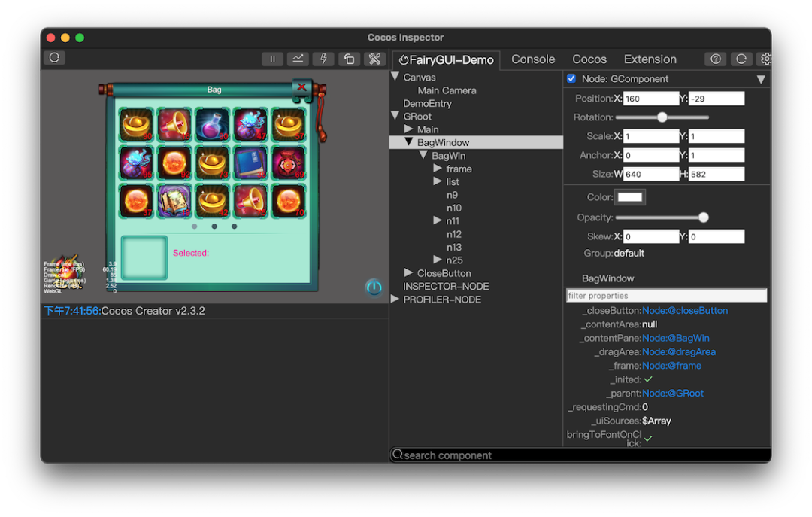
Task: Expand the n11 tree node
Action: tap(438, 220)
